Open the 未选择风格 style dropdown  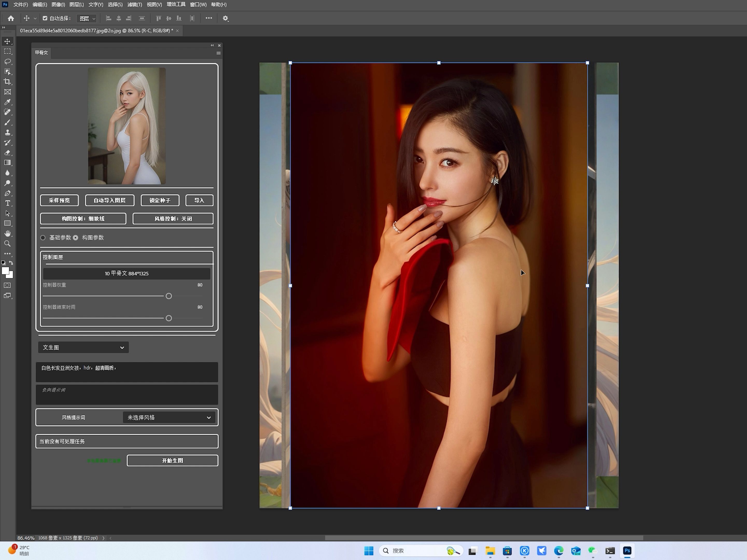pyautogui.click(x=169, y=418)
